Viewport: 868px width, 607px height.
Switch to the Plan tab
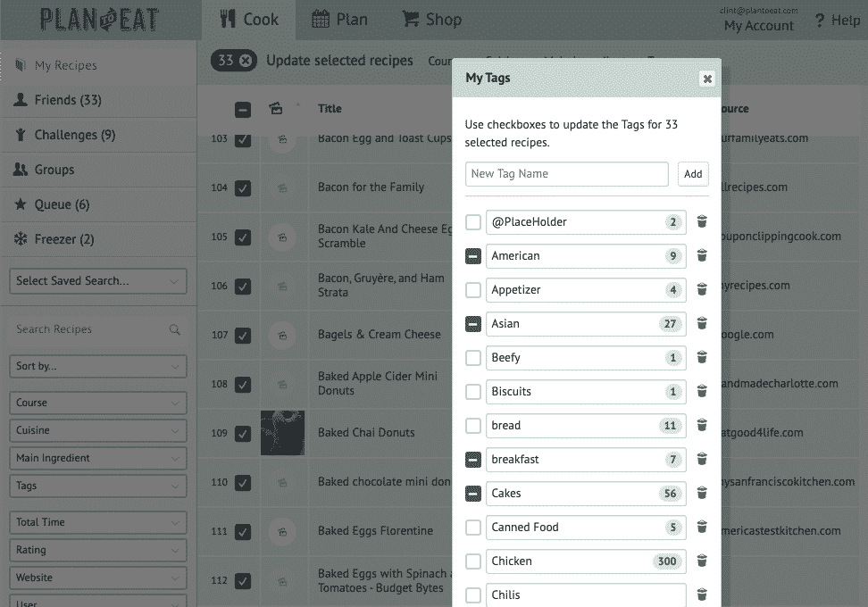339,20
